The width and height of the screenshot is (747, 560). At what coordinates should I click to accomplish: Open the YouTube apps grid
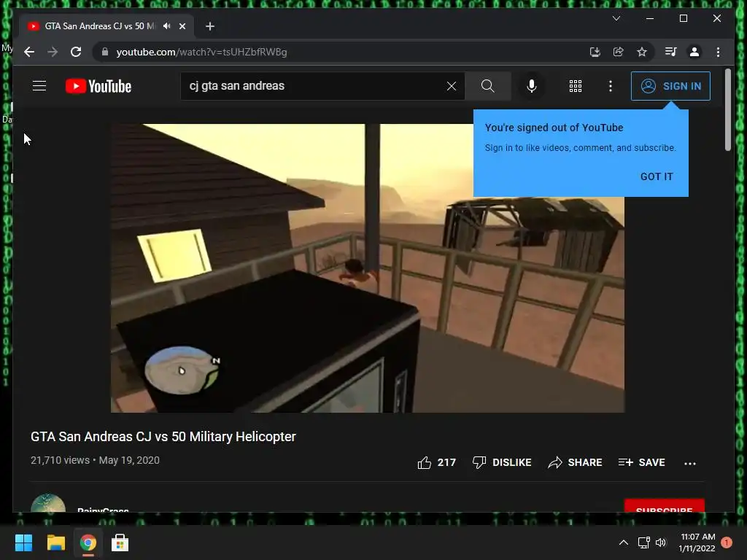tap(576, 86)
